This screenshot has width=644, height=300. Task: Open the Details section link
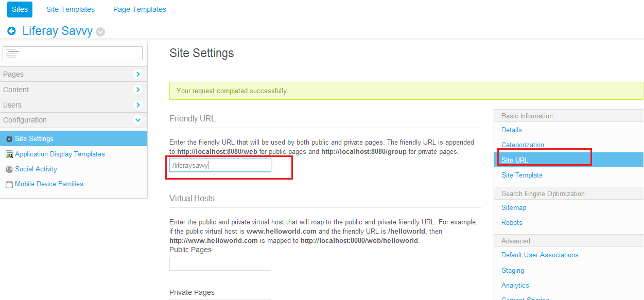click(512, 130)
